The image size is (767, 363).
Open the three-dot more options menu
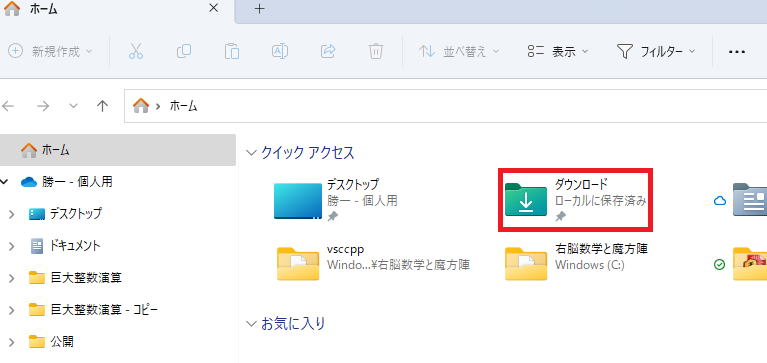pyautogui.click(x=737, y=51)
